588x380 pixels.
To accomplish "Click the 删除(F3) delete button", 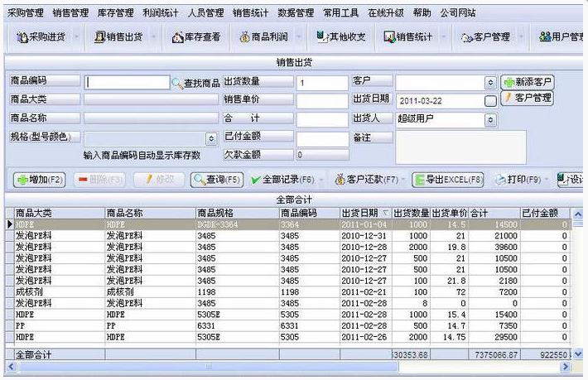I will pos(99,180).
